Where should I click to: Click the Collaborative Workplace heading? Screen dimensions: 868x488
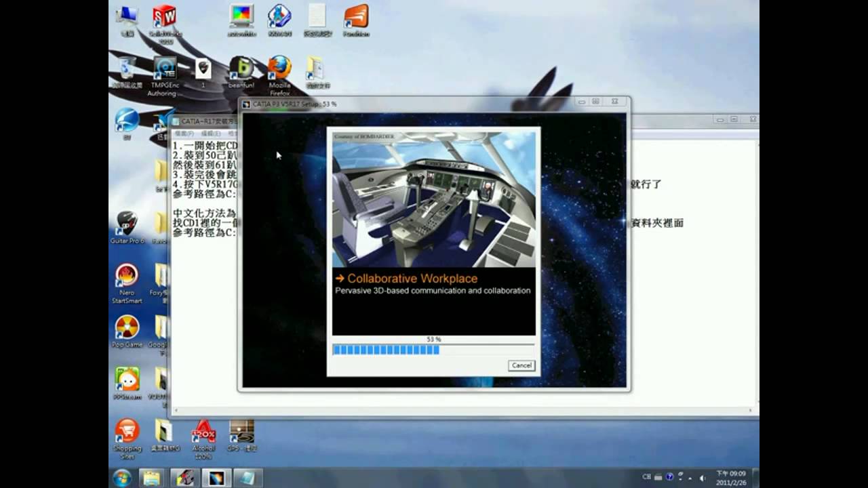coord(412,279)
